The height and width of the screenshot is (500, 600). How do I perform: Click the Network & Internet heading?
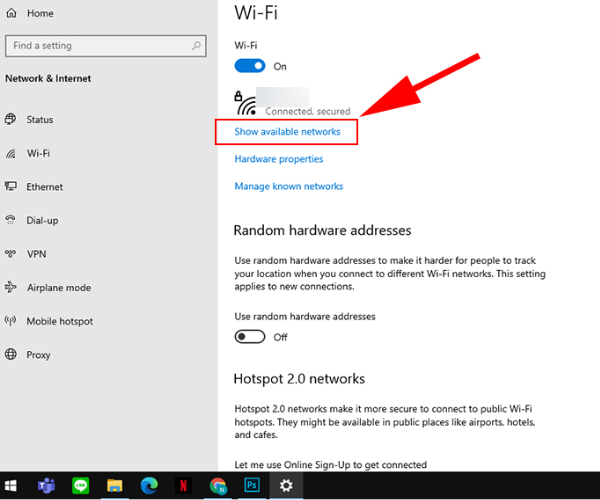click(48, 78)
